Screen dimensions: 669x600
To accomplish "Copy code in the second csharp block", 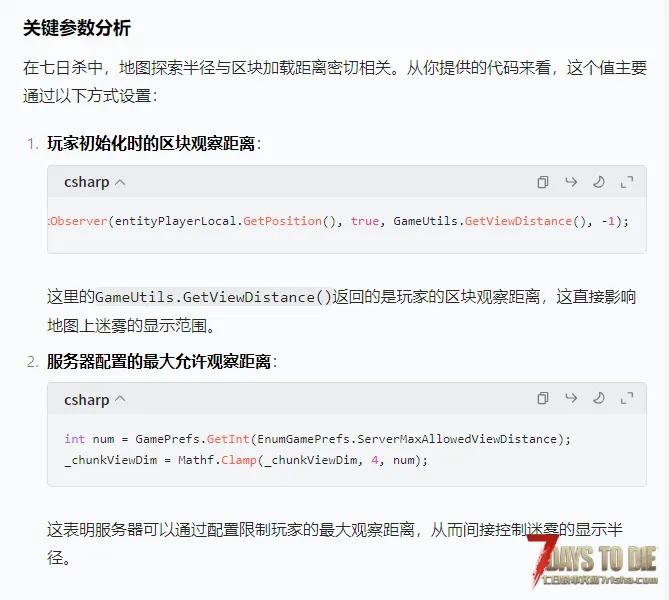I will tap(543, 398).
